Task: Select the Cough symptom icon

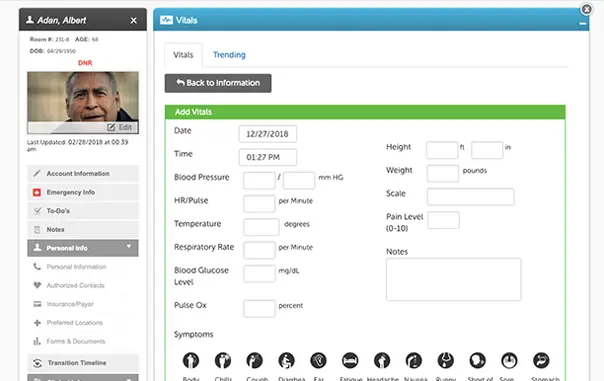Action: [254, 361]
